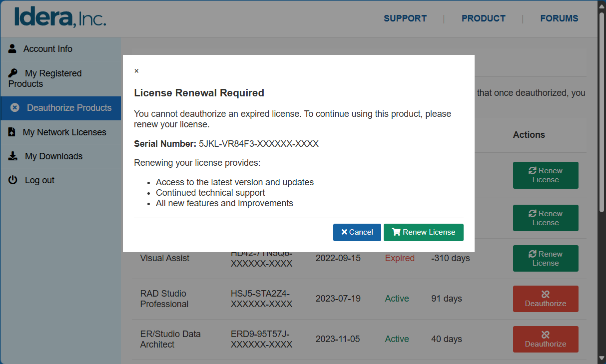The width and height of the screenshot is (606, 364).
Task: Click the circled X Deauthorize icon
Action: (15, 108)
